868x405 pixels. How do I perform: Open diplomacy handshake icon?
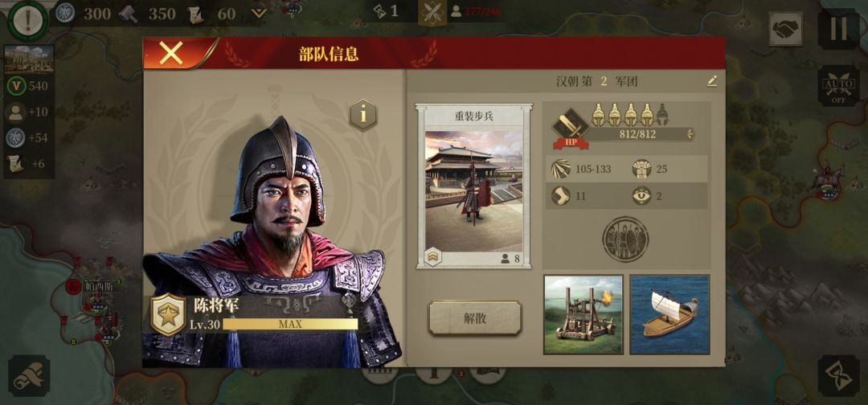[785, 29]
